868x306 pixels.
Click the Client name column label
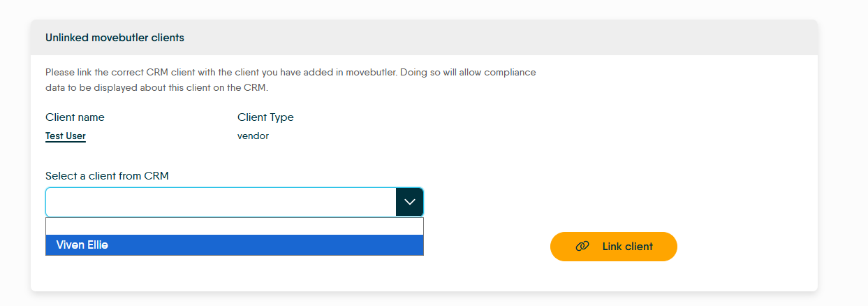point(75,117)
